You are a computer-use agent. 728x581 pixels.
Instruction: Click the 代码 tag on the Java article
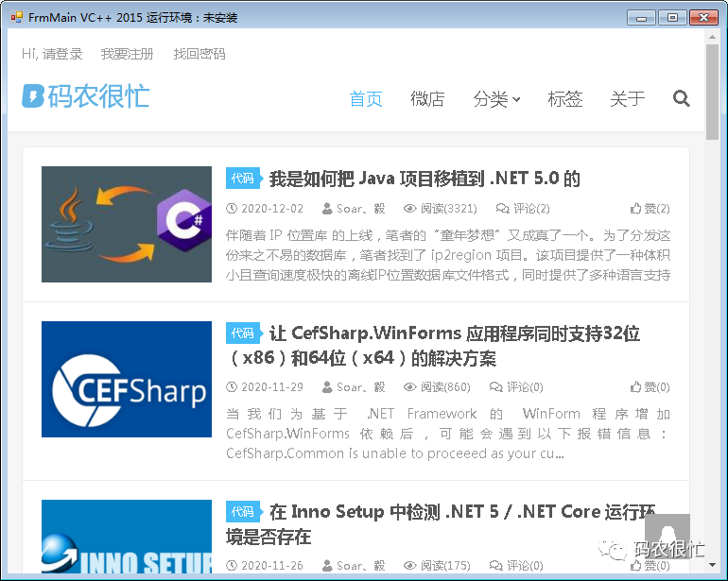[x=243, y=179]
